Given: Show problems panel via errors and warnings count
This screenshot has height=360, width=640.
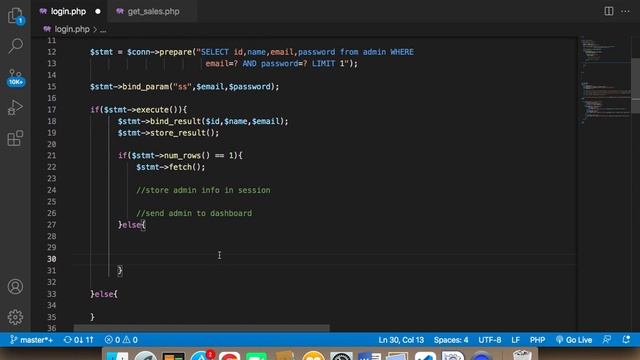Looking at the screenshot, I should [x=121, y=340].
